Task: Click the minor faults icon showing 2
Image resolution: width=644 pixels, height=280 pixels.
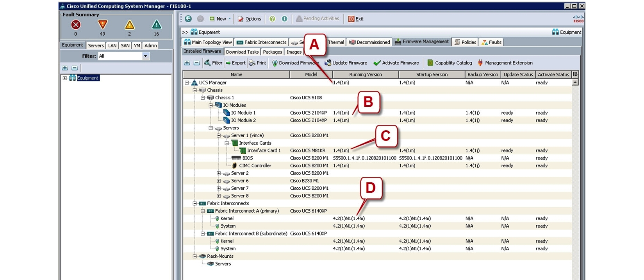Action: [129, 25]
